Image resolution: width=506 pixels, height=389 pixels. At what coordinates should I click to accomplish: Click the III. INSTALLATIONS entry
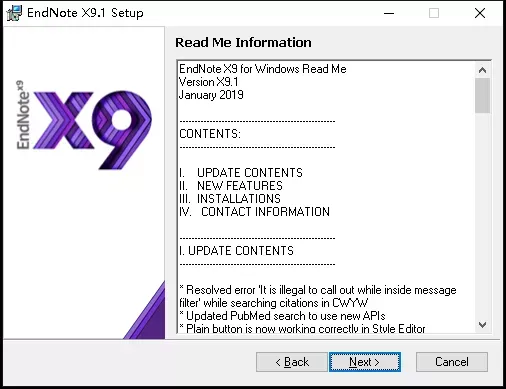[x=230, y=199]
